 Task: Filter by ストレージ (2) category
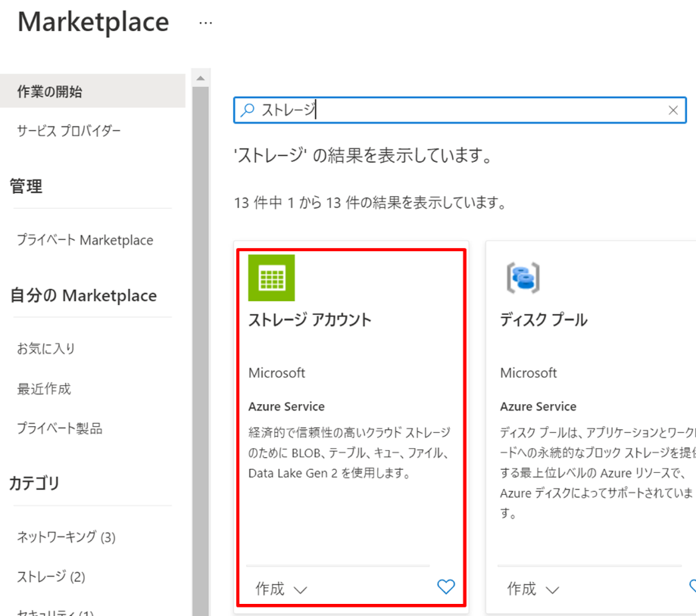(51, 577)
